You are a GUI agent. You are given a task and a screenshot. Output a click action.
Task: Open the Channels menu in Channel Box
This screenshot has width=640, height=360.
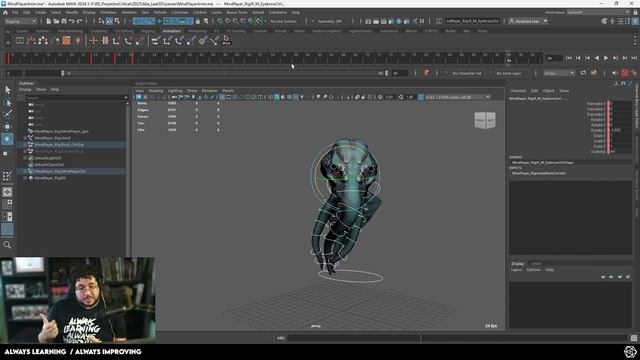click(x=518, y=91)
